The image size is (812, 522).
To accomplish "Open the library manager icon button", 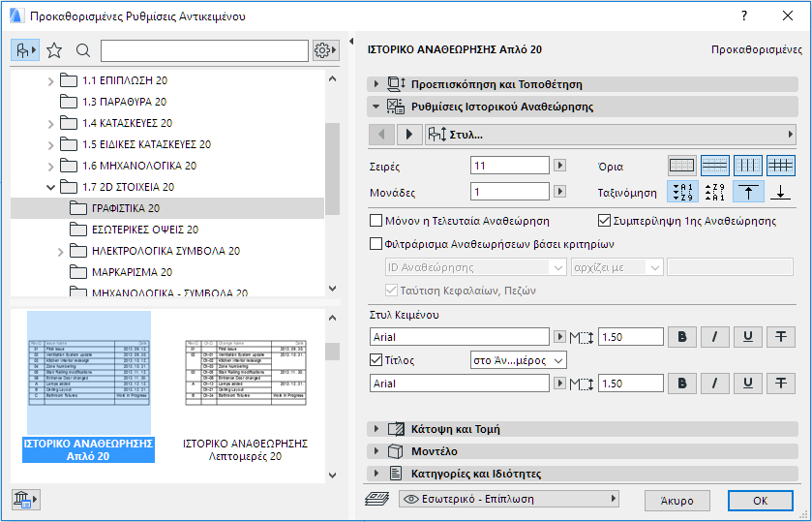I will (x=25, y=500).
